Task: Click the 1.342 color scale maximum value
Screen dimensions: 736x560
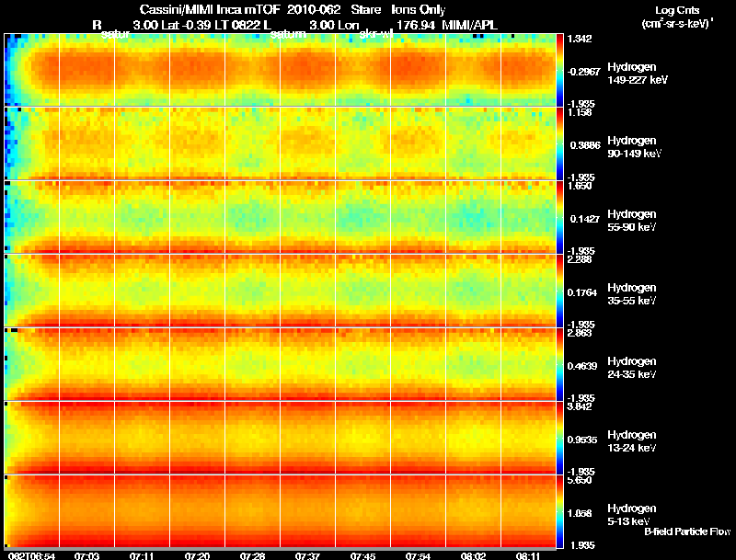Action: (580, 39)
